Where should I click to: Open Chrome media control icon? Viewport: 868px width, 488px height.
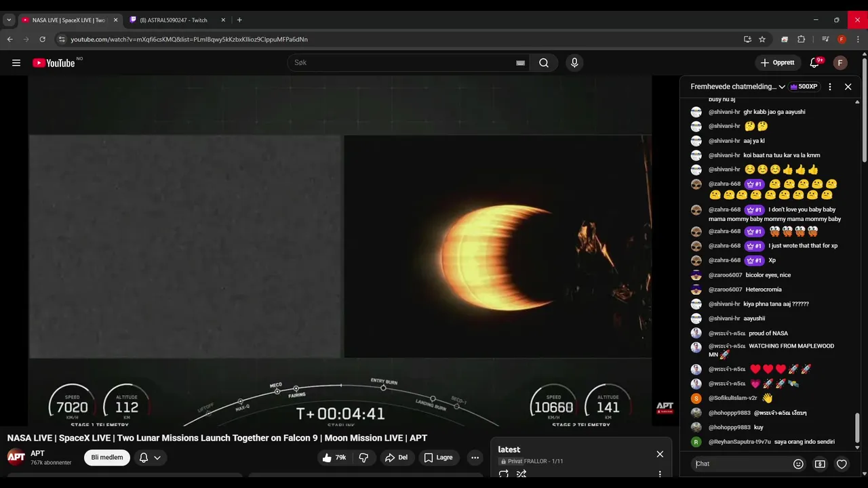pos(825,39)
